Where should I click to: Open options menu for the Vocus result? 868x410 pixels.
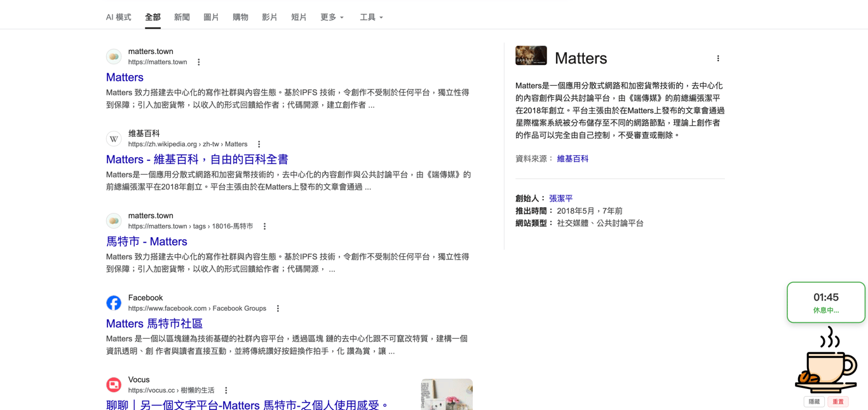(226, 390)
